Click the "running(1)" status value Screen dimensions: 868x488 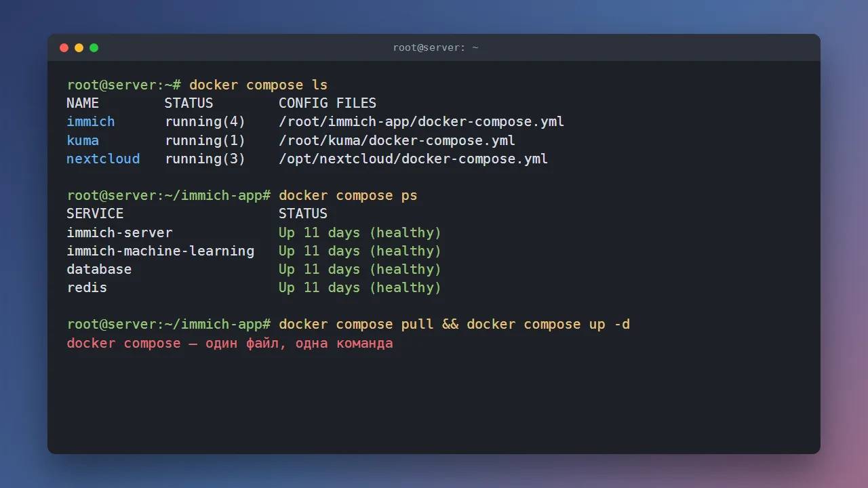coord(205,140)
